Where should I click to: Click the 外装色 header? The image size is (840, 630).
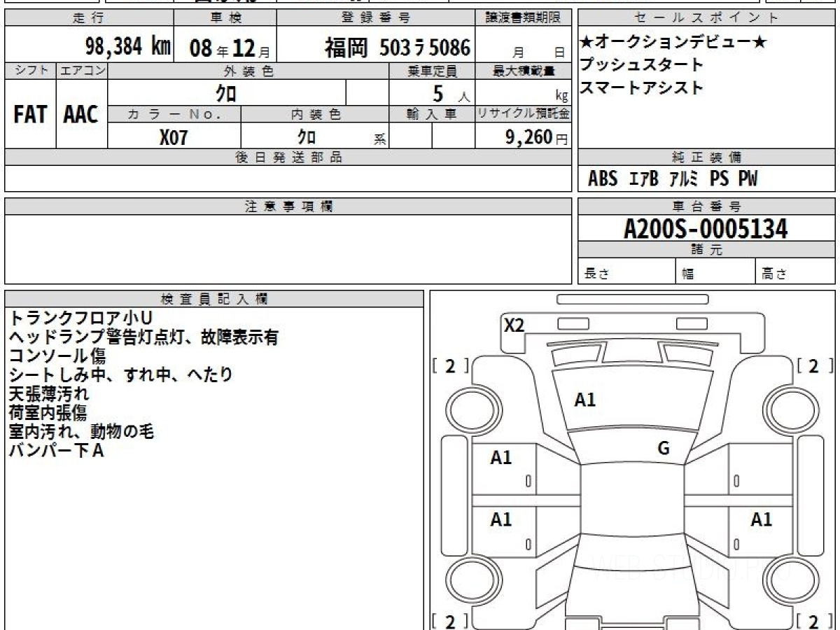pyautogui.click(x=248, y=71)
